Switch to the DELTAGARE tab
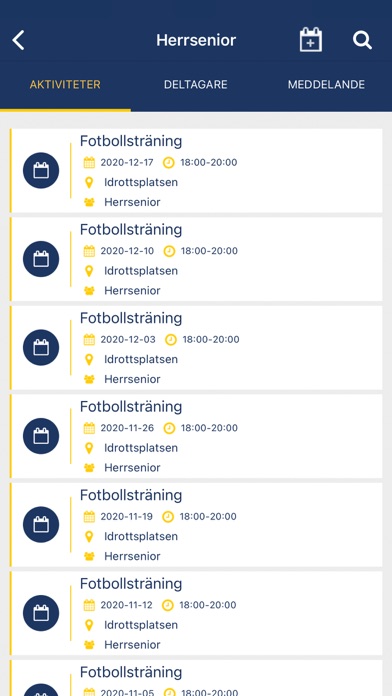 click(x=196, y=85)
